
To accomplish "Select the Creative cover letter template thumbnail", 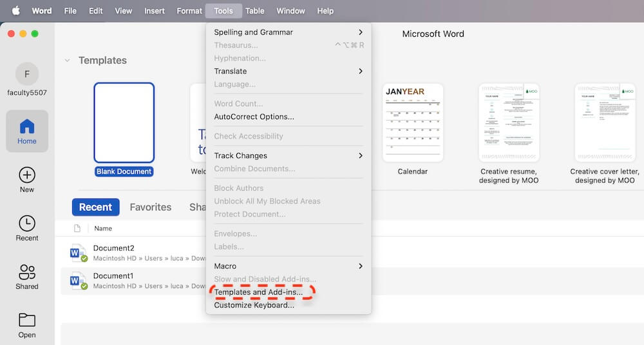I will 605,123.
